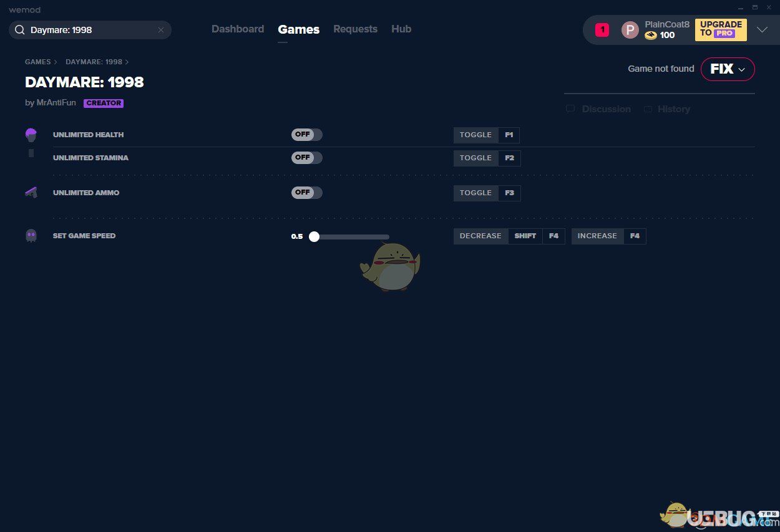Click Upgrade to Pro button

[721, 29]
